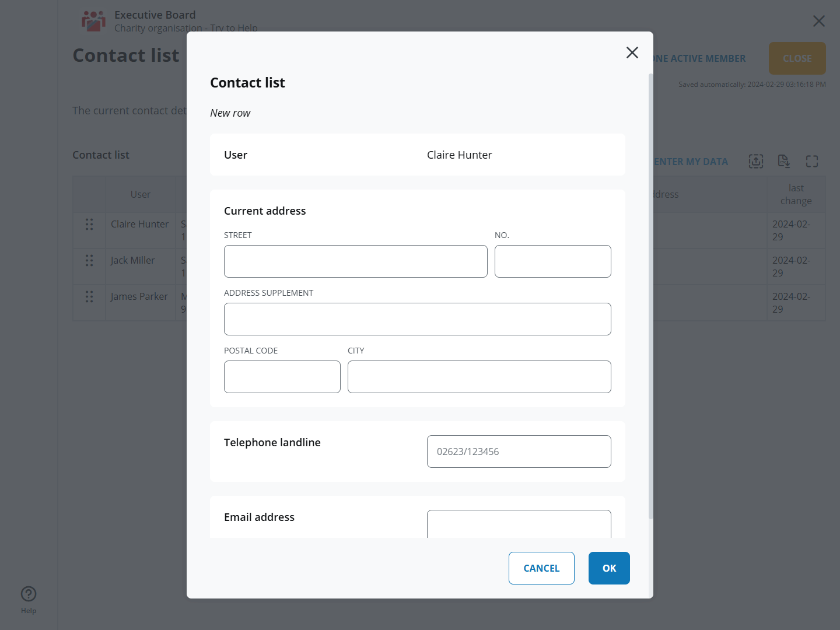
Task: Focus the City text field
Action: [479, 377]
